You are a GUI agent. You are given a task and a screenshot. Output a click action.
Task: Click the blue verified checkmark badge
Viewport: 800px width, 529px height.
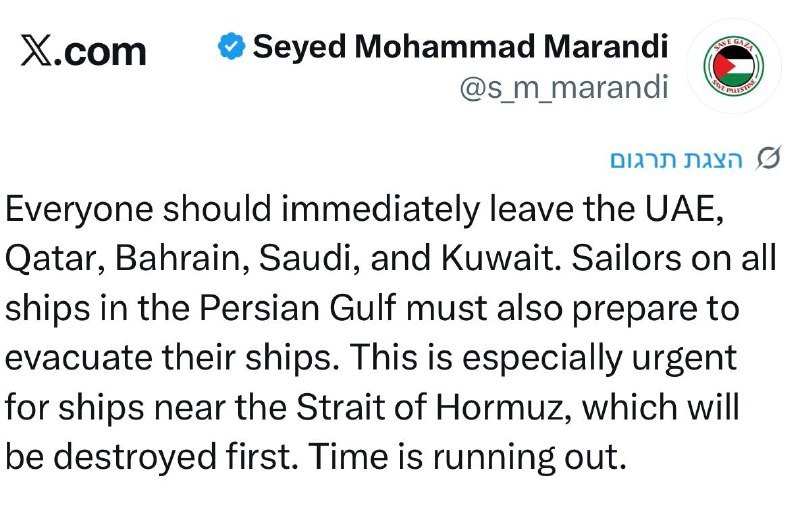click(x=232, y=47)
